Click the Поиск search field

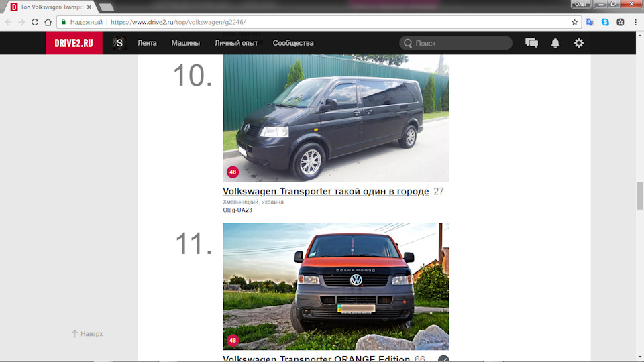click(456, 43)
